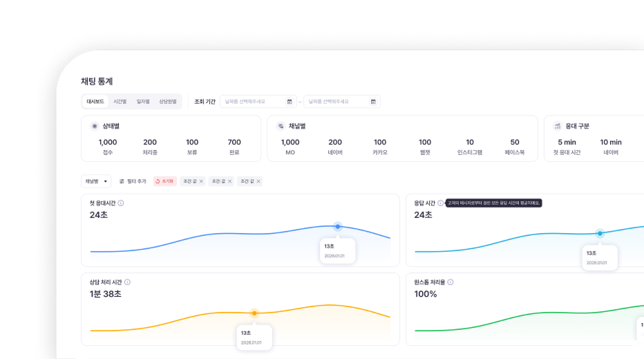
Task: Remove the third 조건: 값 filter chip
Action: tap(258, 181)
